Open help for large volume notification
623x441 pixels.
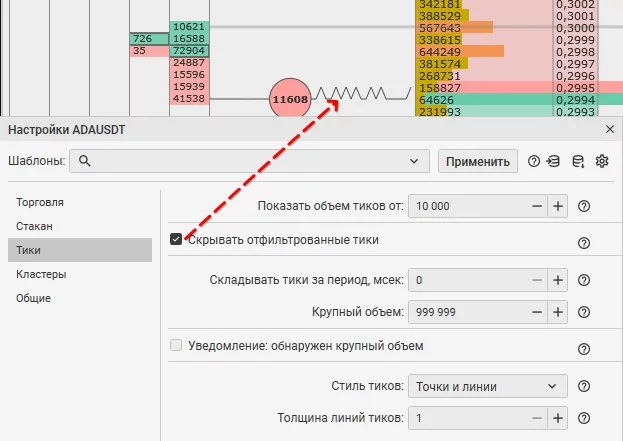point(584,349)
